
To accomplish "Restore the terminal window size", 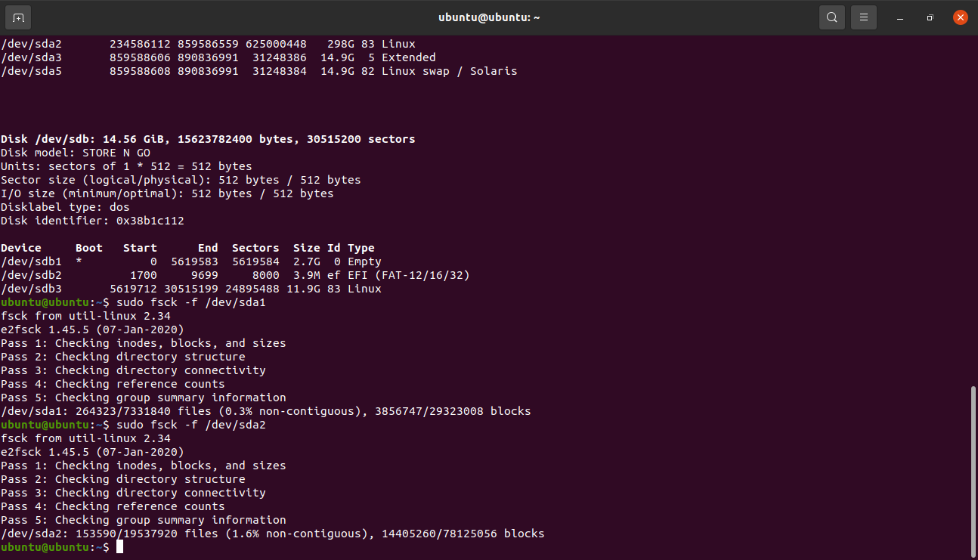I will click(x=930, y=17).
